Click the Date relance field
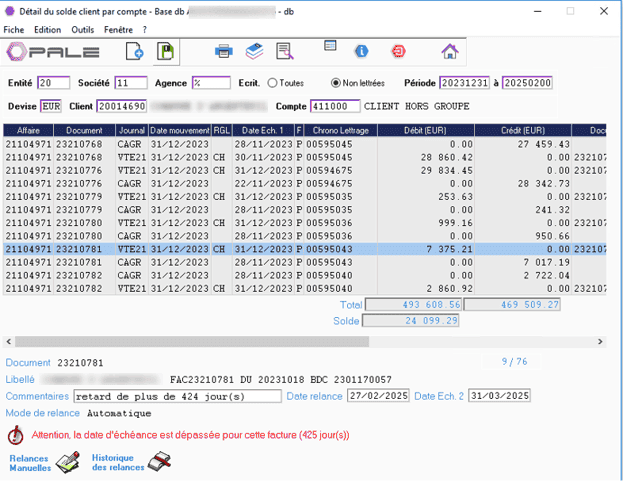623x490 pixels. (x=378, y=396)
